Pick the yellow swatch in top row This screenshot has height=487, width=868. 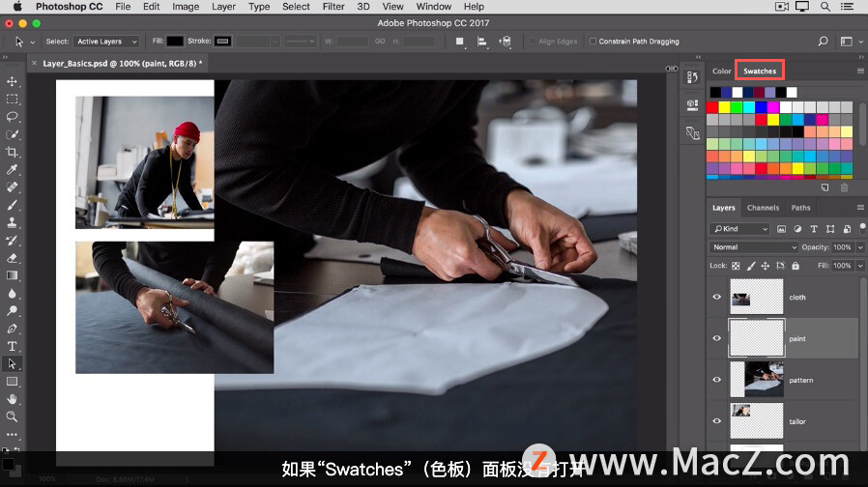[724, 107]
